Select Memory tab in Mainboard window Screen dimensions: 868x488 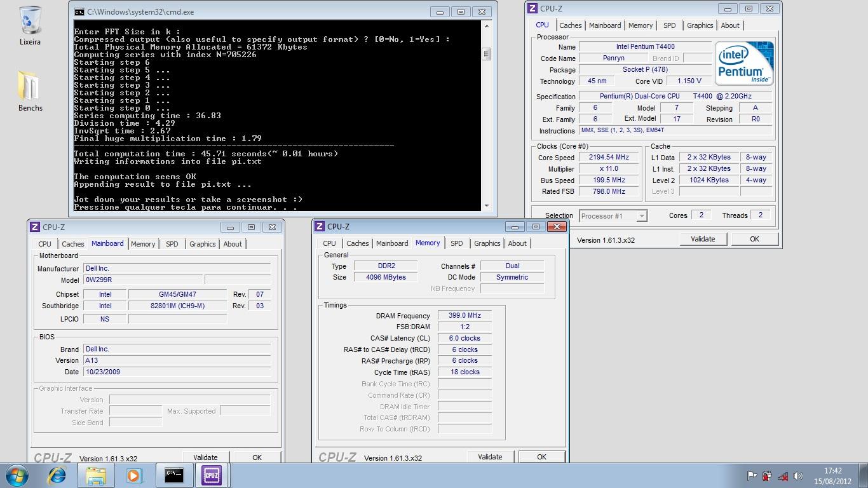click(x=143, y=244)
